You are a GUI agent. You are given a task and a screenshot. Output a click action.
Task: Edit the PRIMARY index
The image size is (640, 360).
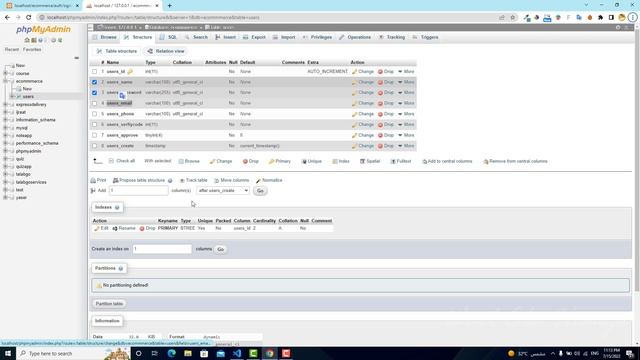pos(101,228)
